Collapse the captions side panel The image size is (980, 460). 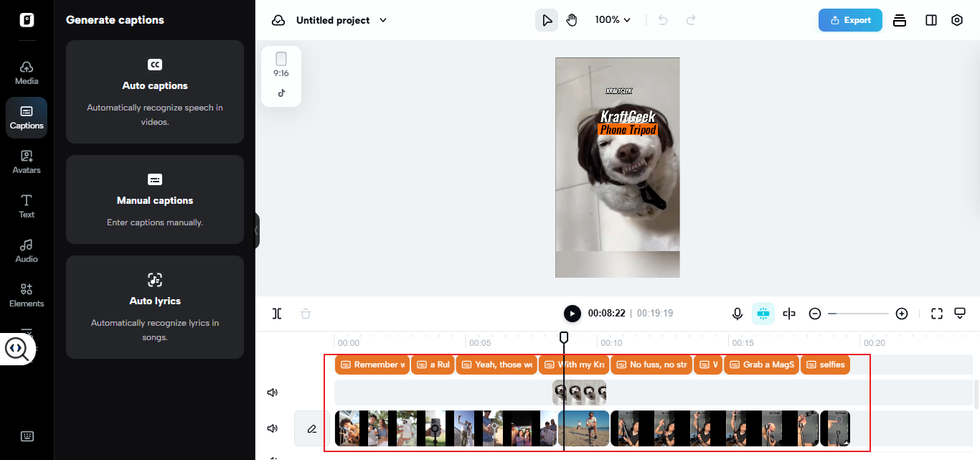[257, 230]
